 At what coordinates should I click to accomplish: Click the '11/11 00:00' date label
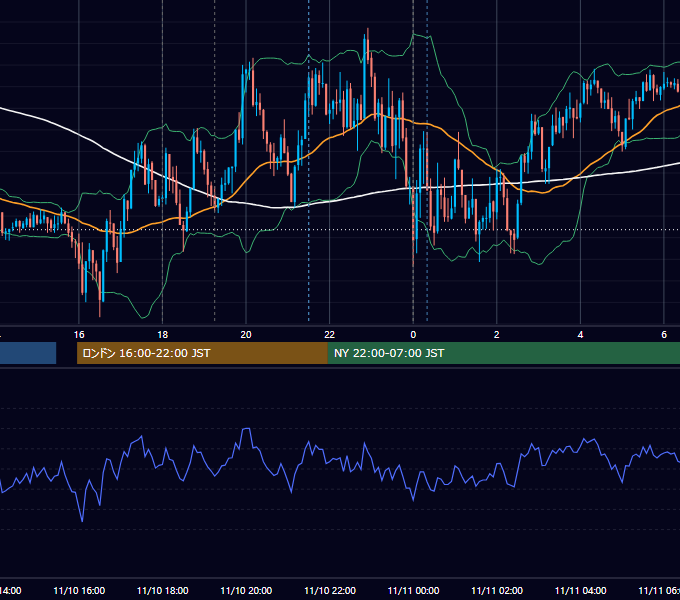click(413, 591)
